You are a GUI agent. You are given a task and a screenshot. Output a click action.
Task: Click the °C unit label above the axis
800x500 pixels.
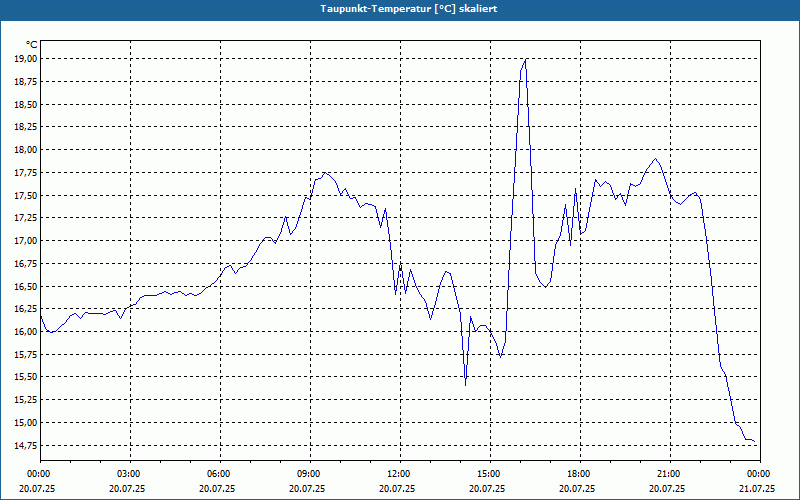click(x=32, y=45)
